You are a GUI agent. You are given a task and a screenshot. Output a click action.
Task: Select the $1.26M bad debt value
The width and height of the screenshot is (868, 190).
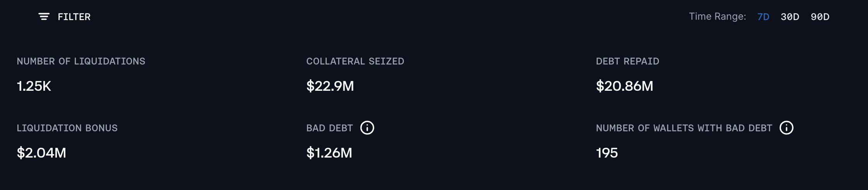coord(329,153)
